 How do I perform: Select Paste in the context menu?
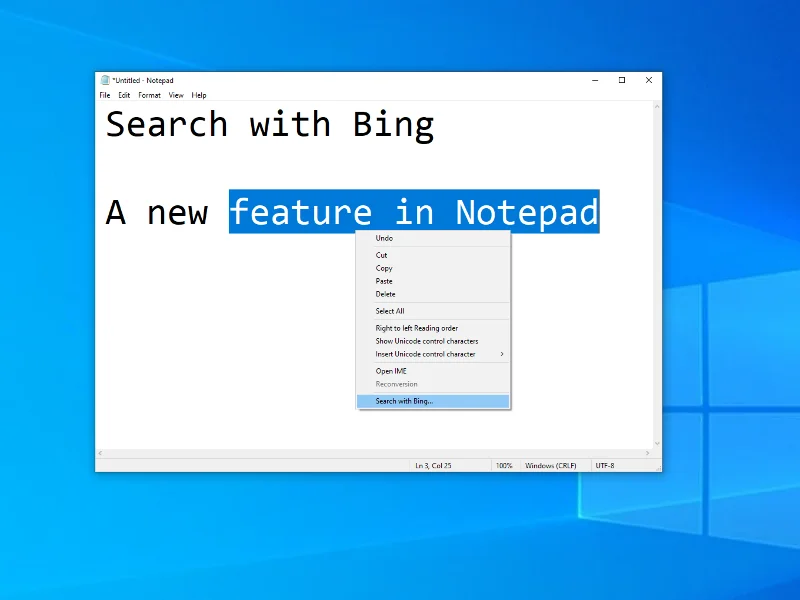tap(433, 281)
